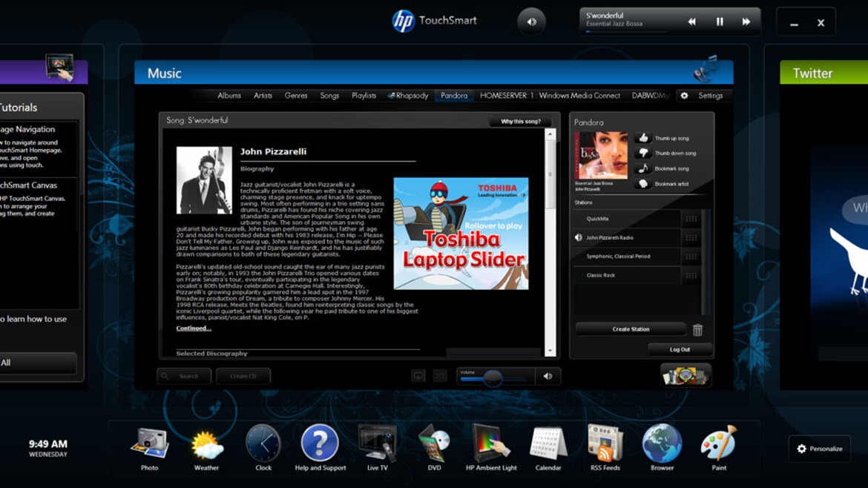Open the album collage button under Pandora panel
This screenshot has height=488, width=868.
(x=686, y=376)
